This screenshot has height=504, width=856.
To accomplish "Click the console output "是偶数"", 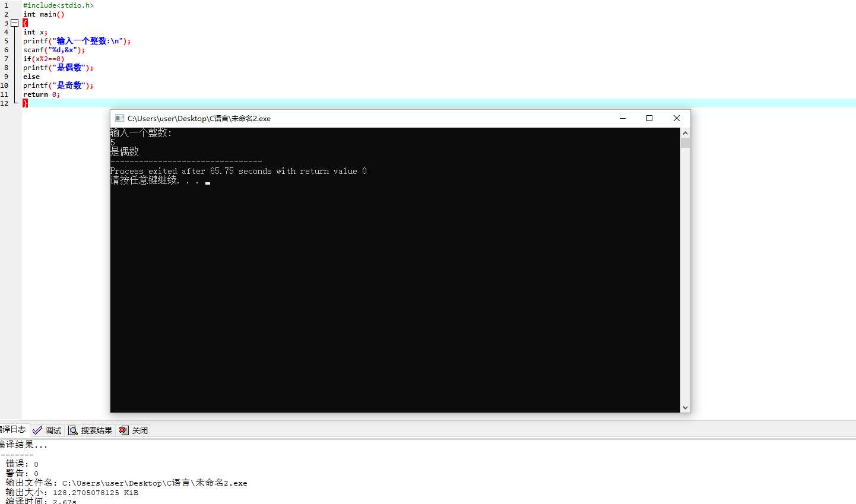I will (125, 152).
